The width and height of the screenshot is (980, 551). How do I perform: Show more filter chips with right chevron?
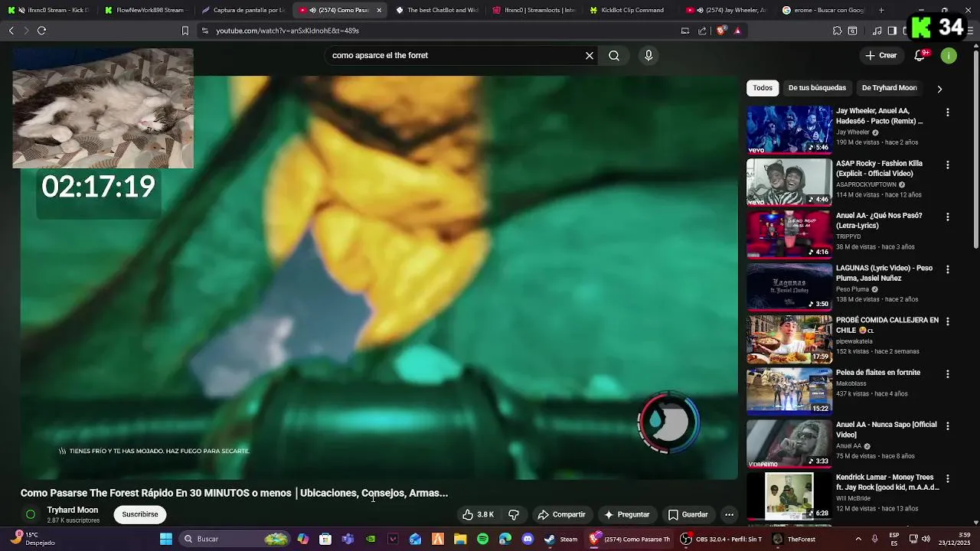pyautogui.click(x=939, y=89)
